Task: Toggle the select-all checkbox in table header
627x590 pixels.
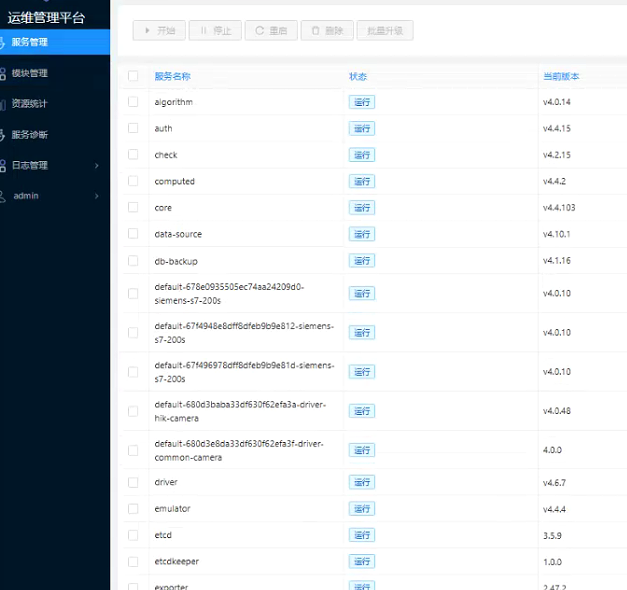Action: pos(133,76)
